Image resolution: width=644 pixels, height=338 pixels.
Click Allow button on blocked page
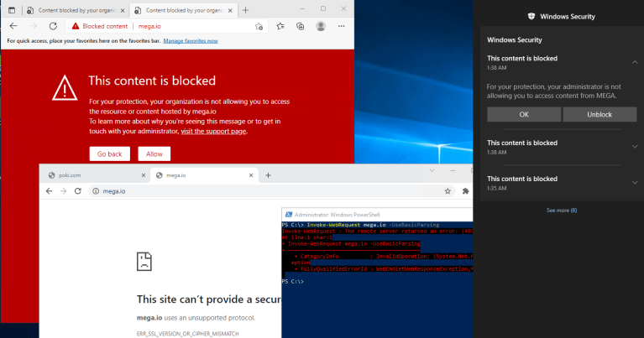coord(154,153)
